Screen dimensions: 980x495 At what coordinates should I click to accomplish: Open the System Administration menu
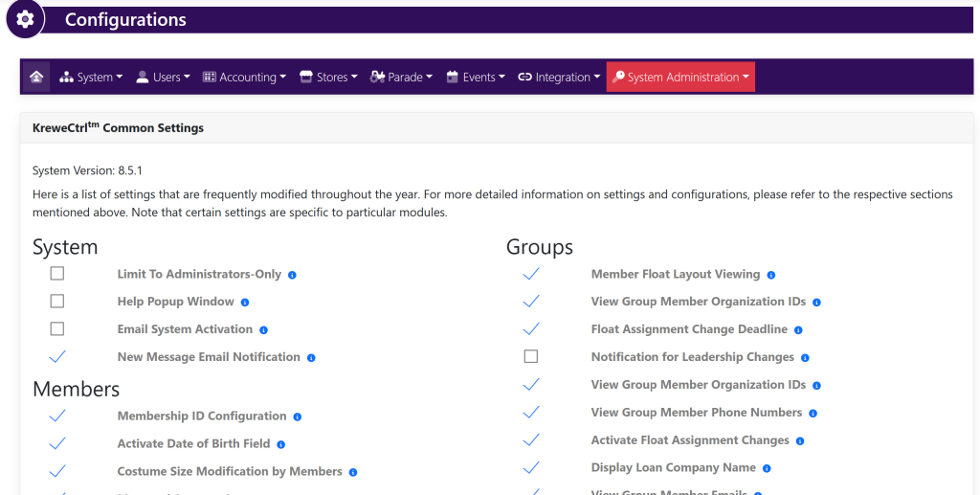pyautogui.click(x=680, y=77)
